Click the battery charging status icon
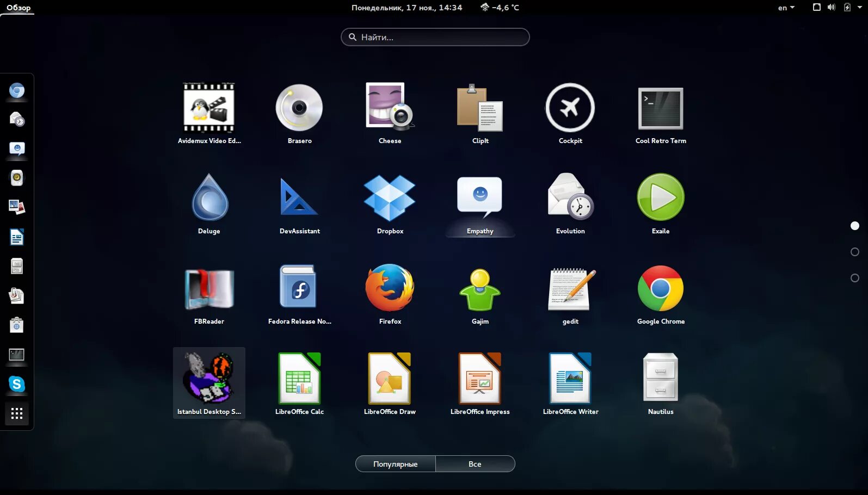 tap(847, 7)
